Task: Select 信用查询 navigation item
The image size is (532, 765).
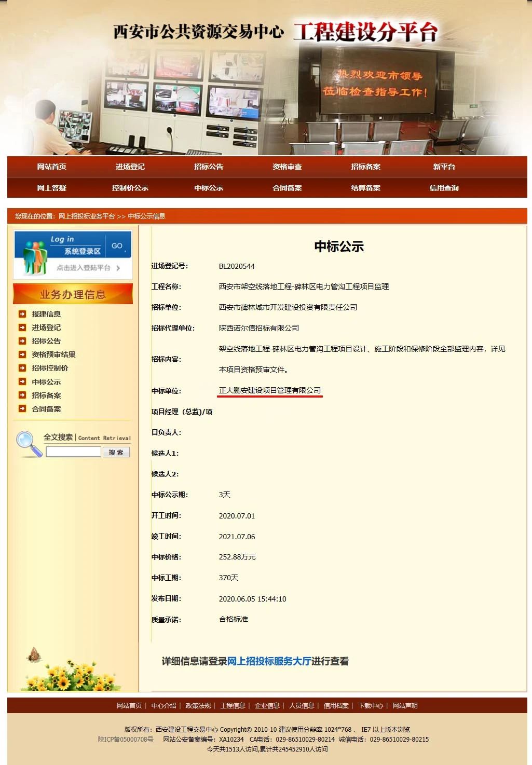Action: (444, 188)
